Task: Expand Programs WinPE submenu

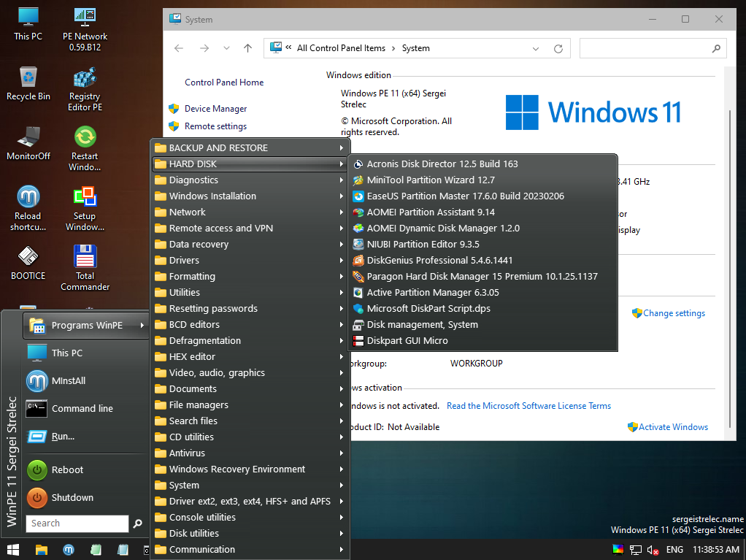Action: coord(86,326)
